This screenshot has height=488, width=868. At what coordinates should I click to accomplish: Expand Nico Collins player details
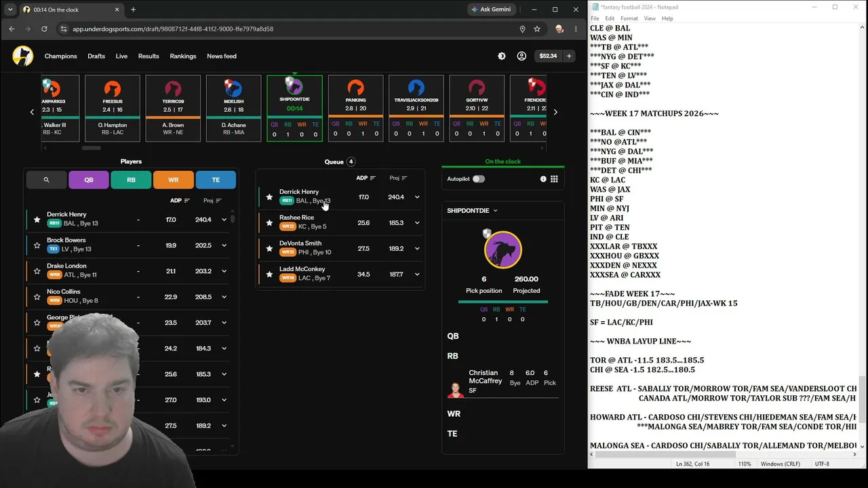[224, 297]
